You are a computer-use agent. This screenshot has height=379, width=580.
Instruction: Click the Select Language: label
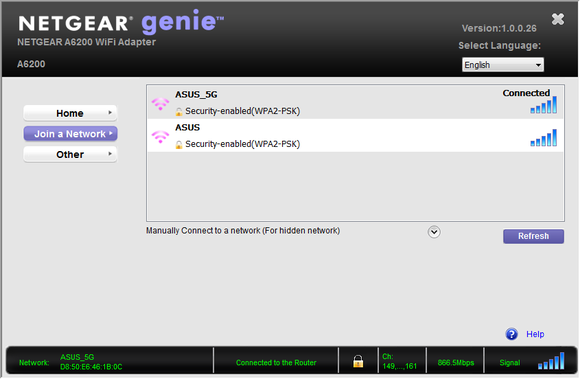click(499, 46)
